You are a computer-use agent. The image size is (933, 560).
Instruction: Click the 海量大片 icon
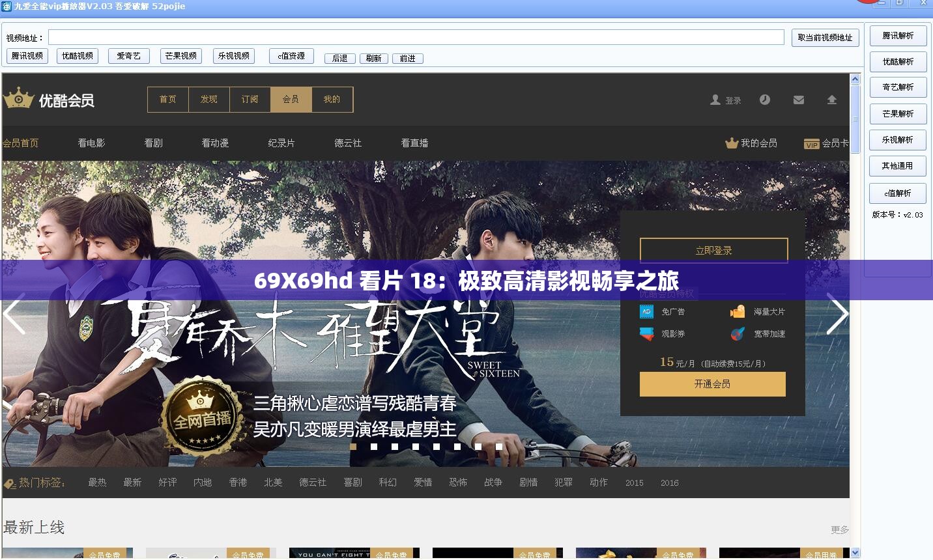(738, 312)
